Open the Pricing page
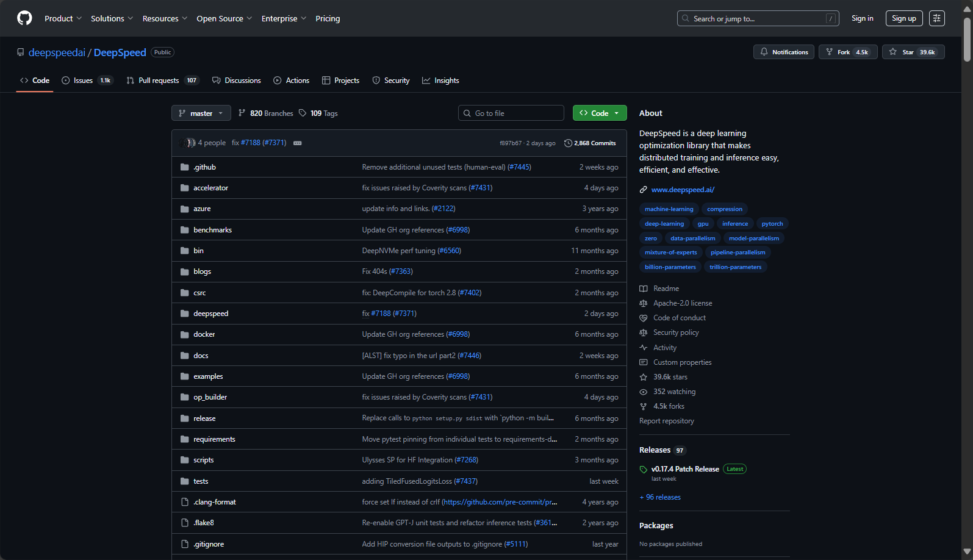This screenshot has width=973, height=560. click(x=328, y=18)
